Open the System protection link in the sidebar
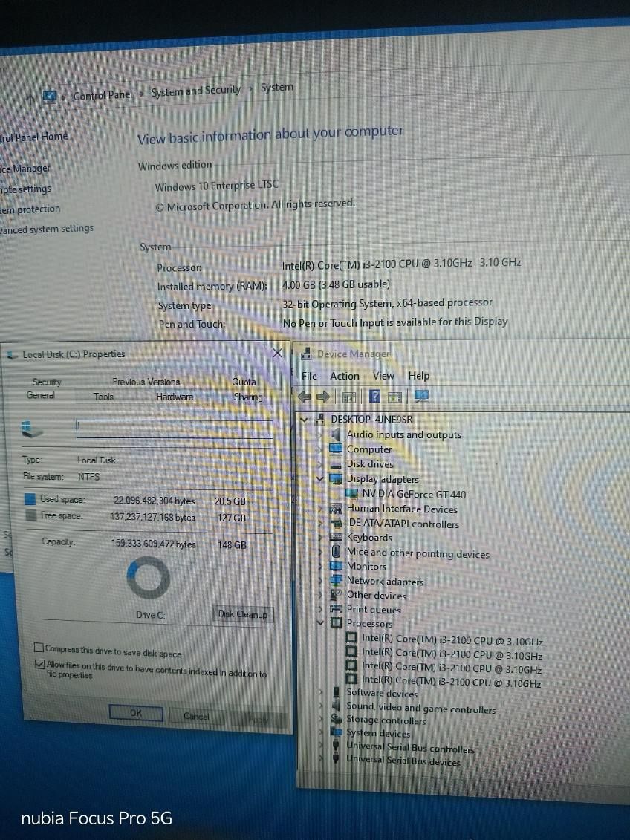 click(x=30, y=209)
